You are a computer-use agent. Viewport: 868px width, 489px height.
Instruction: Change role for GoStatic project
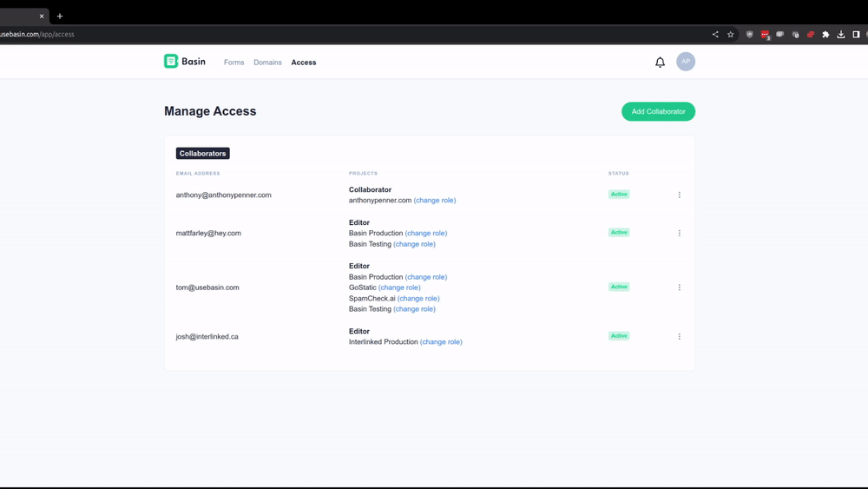pyautogui.click(x=399, y=287)
